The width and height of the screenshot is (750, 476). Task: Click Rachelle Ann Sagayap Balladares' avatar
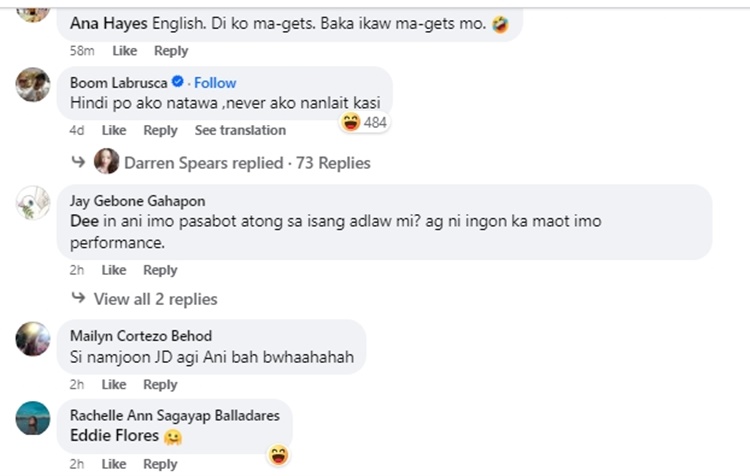[x=33, y=418]
